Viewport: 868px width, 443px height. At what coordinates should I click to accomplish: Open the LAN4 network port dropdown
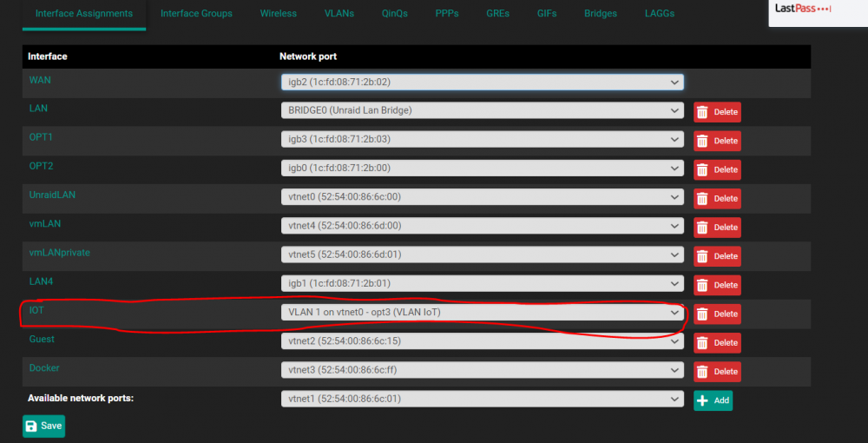pos(482,283)
